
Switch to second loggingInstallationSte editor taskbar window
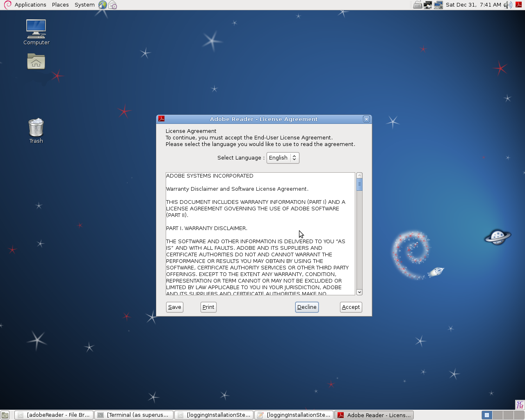(294, 415)
